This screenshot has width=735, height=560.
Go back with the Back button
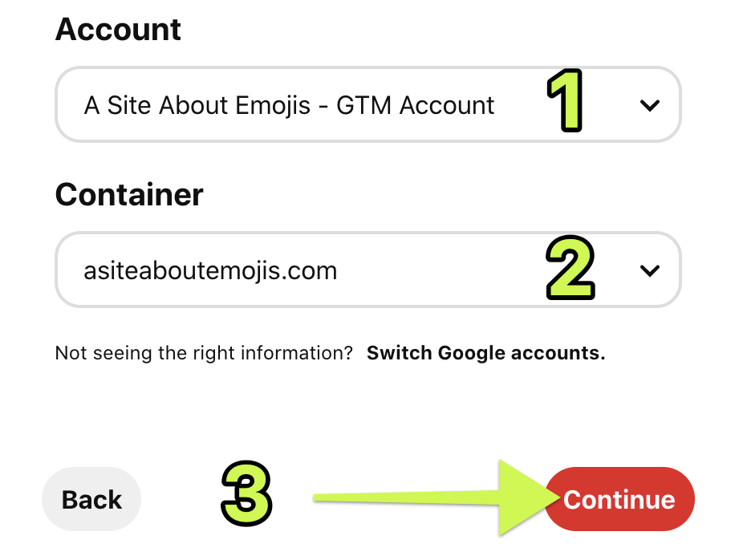tap(91, 500)
